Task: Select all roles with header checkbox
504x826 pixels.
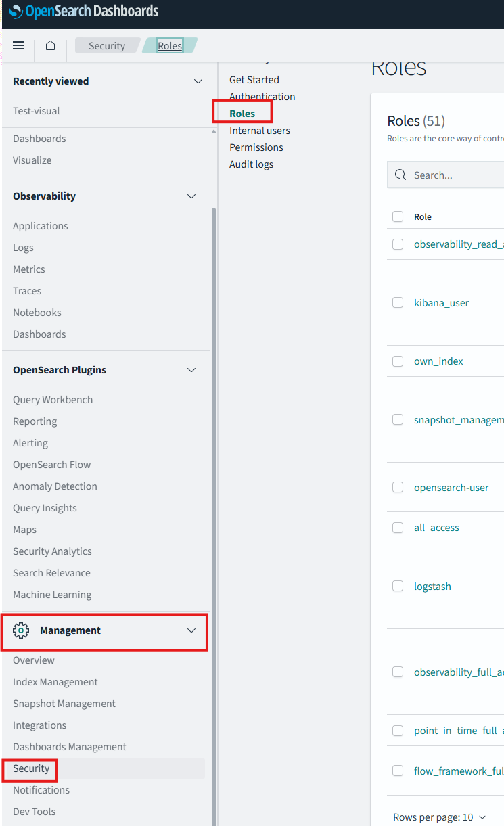Action: point(398,216)
